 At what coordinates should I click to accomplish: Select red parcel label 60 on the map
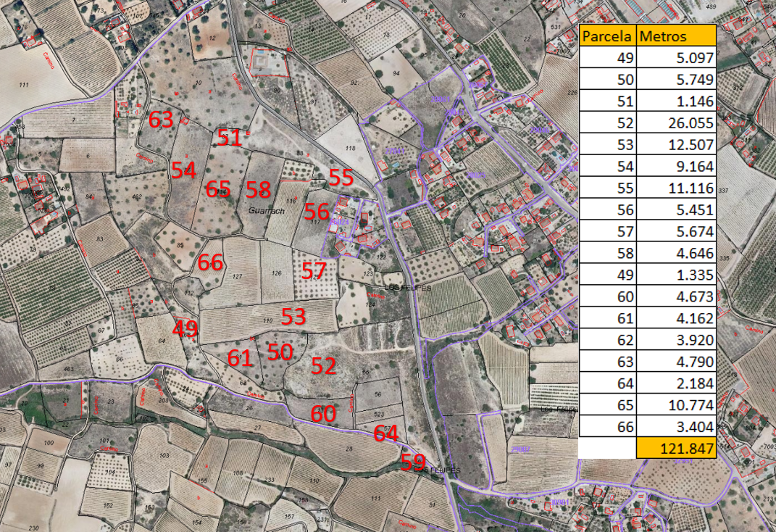click(323, 414)
